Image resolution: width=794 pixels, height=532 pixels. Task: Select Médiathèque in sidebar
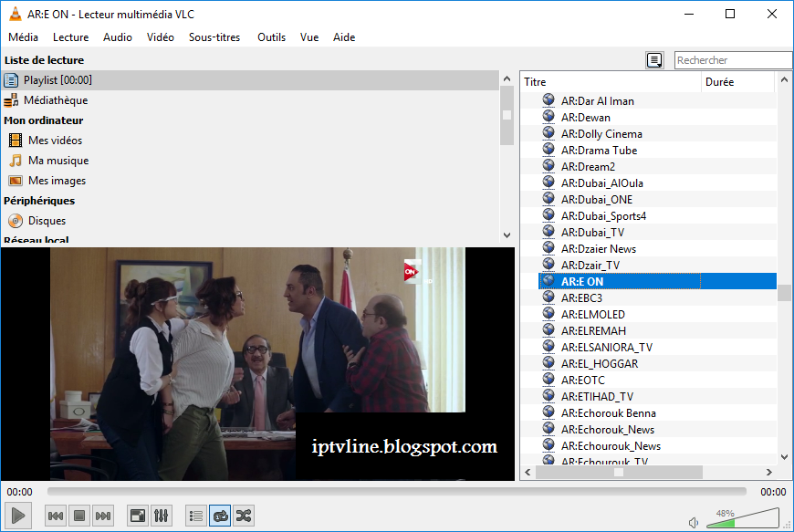[x=250, y=100]
